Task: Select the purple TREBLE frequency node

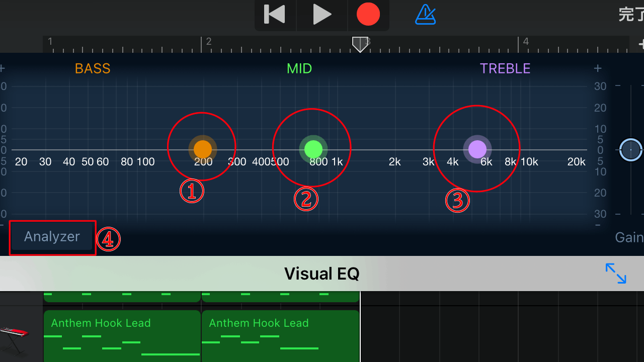Action: [x=476, y=149]
